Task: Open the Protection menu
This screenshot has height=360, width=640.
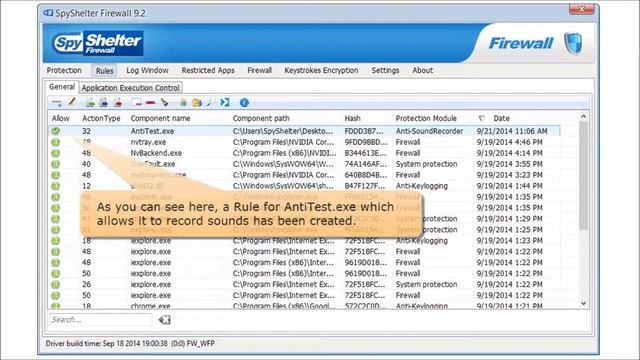Action: (x=64, y=70)
